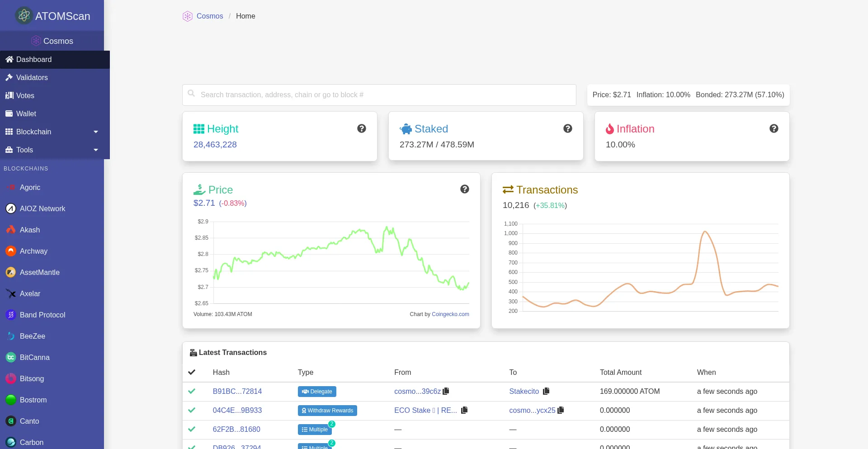Follow the Coingecko.com chart link
Screen dimensions: 868x449
(x=450, y=314)
